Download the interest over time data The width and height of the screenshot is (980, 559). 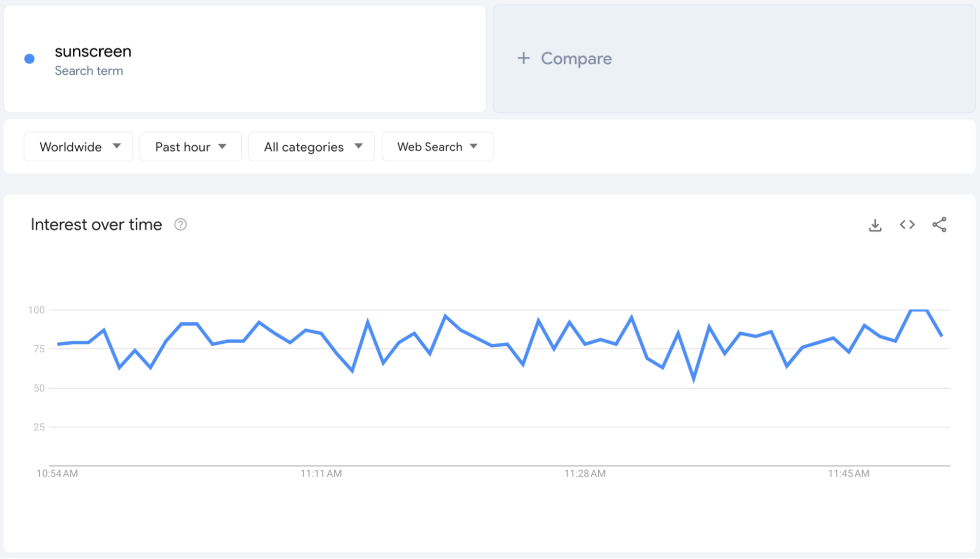click(x=875, y=225)
